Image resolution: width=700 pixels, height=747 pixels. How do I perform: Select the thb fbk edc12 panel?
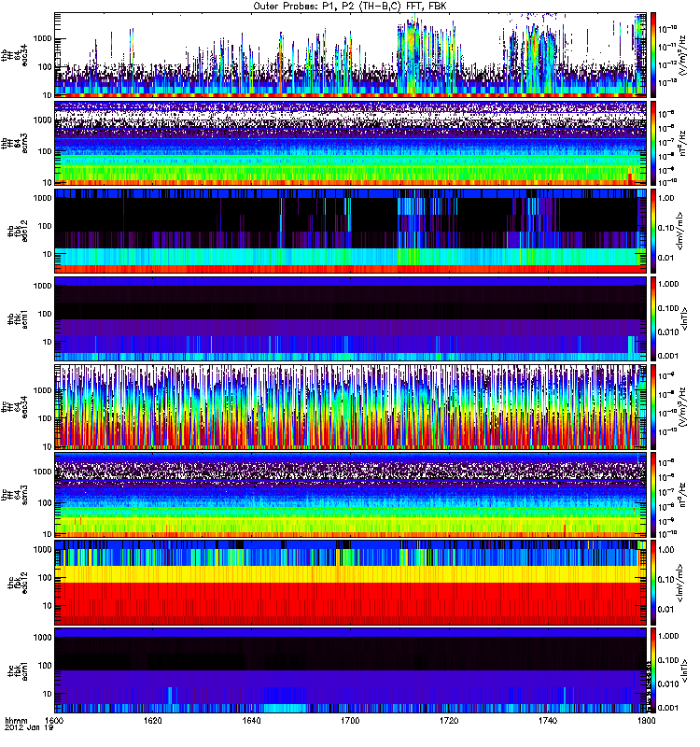coord(350,230)
